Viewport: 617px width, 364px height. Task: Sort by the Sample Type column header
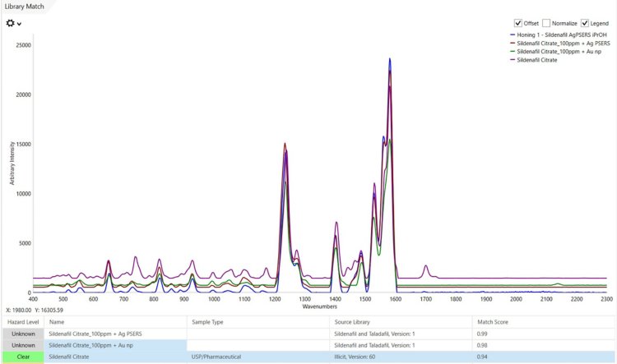pyautogui.click(x=258, y=322)
